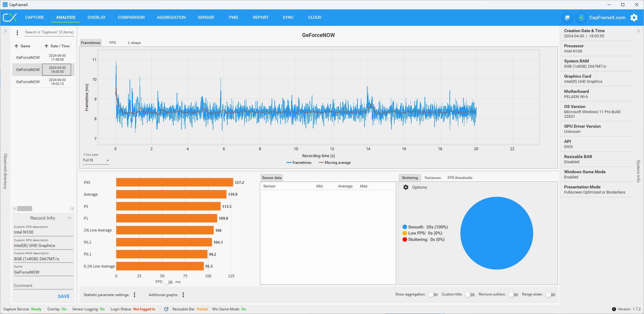Select GeForceNOW capture from 18:02:13
The height and width of the screenshot is (314, 644).
coord(43,82)
